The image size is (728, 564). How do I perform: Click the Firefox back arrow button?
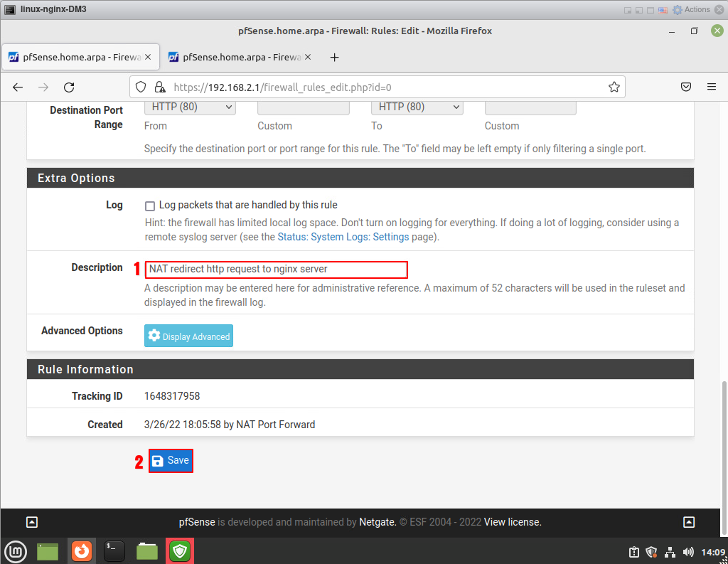18,87
